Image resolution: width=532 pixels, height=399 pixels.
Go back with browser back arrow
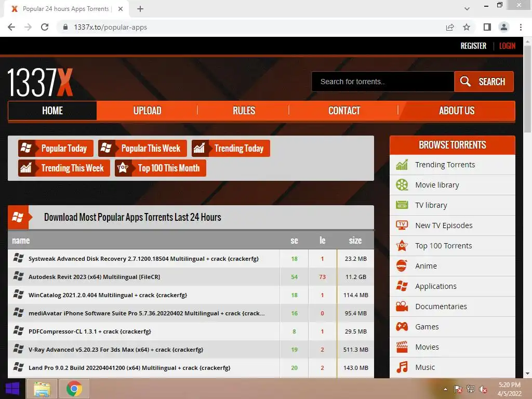coord(11,27)
